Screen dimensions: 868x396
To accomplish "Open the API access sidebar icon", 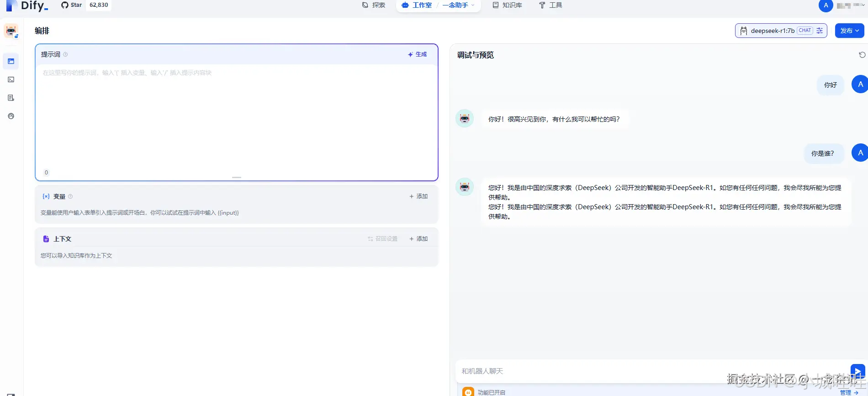I will pos(11,79).
